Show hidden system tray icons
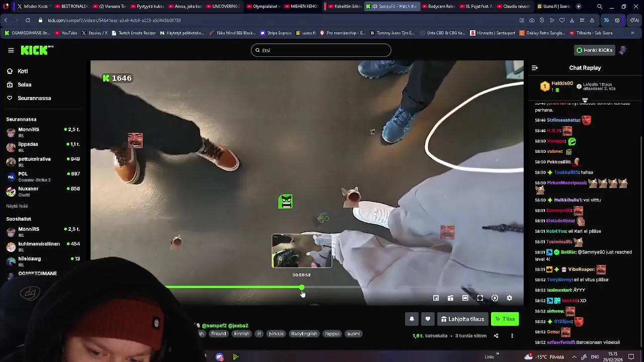The height and width of the screenshot is (362, 644). point(574,357)
